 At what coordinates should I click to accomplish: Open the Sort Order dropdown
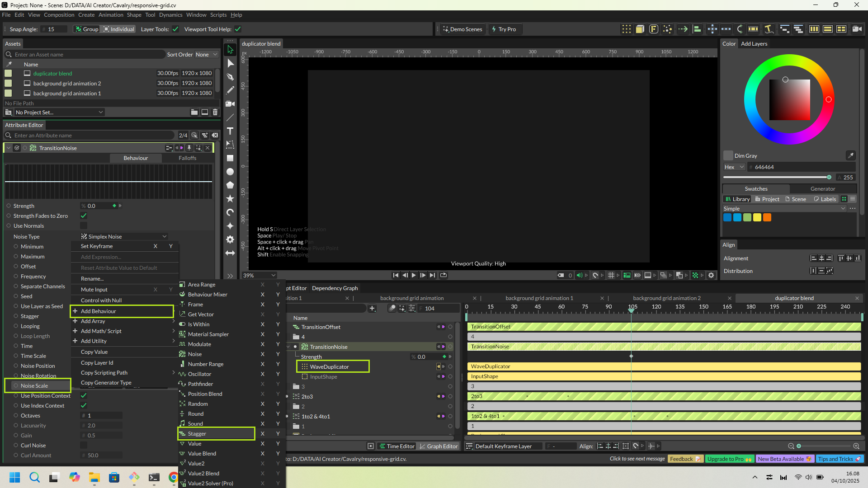[206, 55]
